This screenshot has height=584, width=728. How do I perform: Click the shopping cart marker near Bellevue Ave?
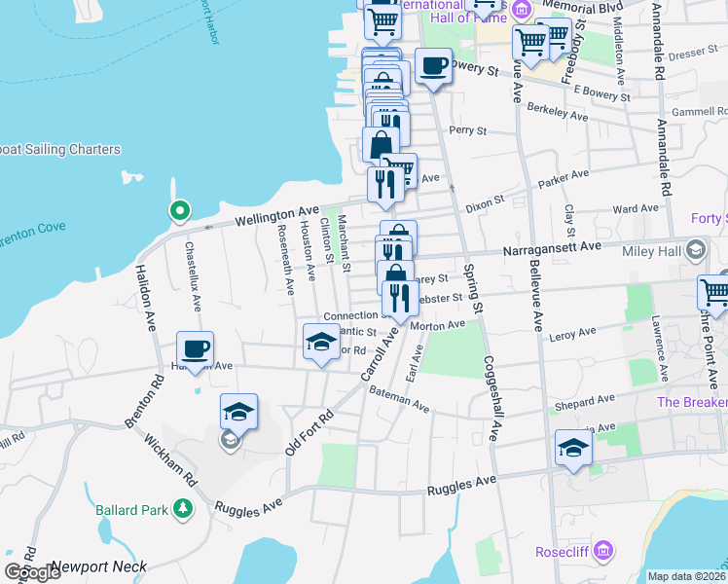[530, 43]
